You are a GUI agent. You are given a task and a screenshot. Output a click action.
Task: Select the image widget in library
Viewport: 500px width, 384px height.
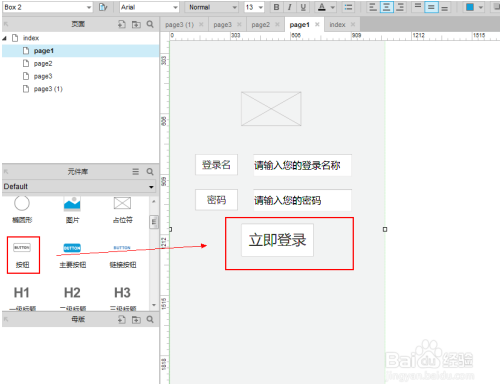[x=72, y=209]
